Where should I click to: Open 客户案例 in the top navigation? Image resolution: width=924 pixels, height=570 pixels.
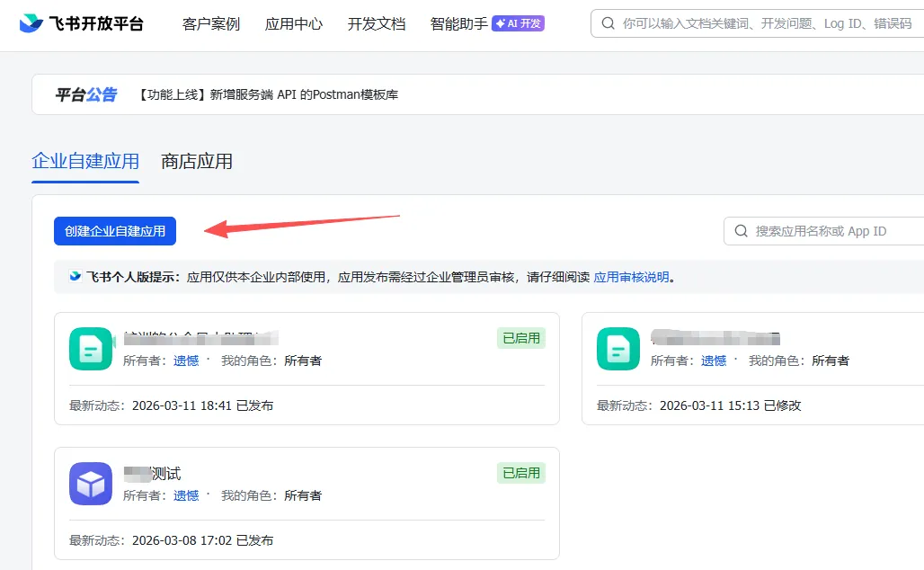(x=211, y=24)
